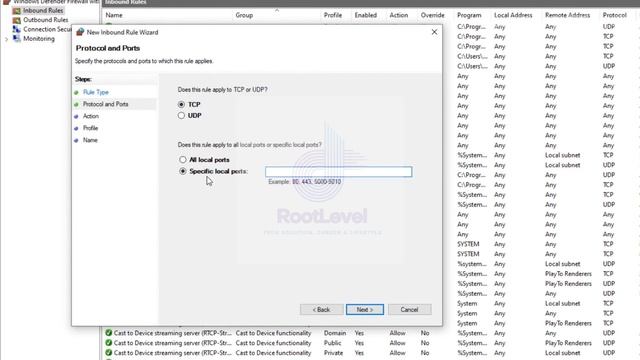Image resolution: width=640 pixels, height=360 pixels.
Task: Sort rules by the Action column
Action: point(398,15)
